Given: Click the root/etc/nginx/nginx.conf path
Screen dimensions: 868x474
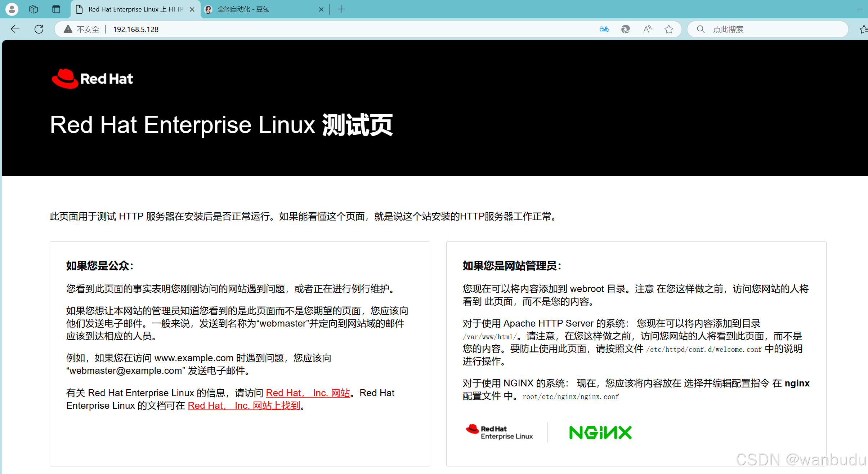Looking at the screenshot, I should coord(571,397).
